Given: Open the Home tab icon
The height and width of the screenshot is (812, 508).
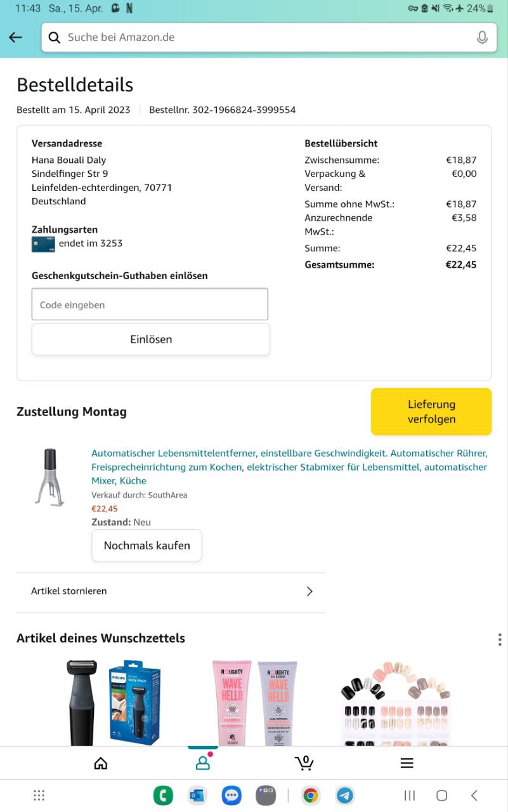Looking at the screenshot, I should pyautogui.click(x=101, y=763).
